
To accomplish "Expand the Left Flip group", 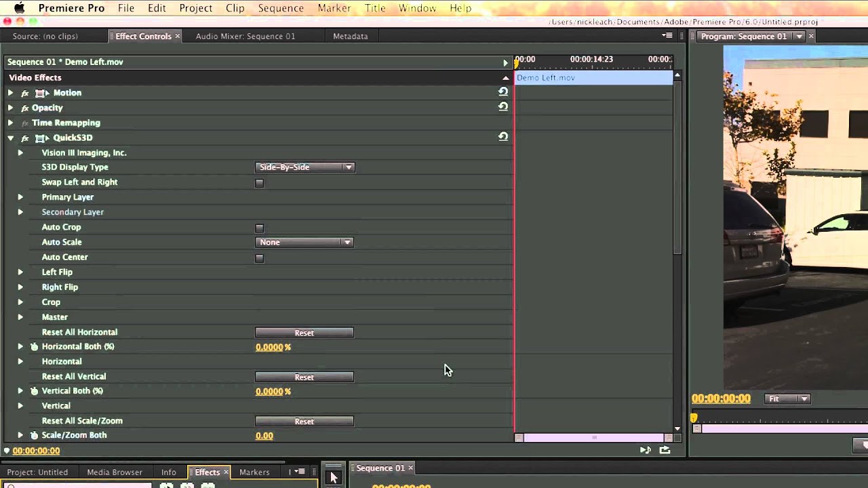I will click(x=20, y=272).
